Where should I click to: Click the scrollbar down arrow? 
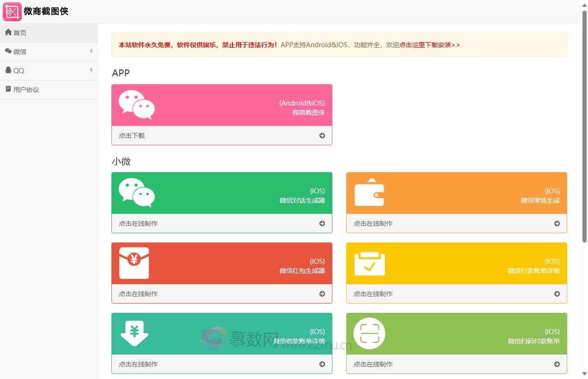[584, 374]
